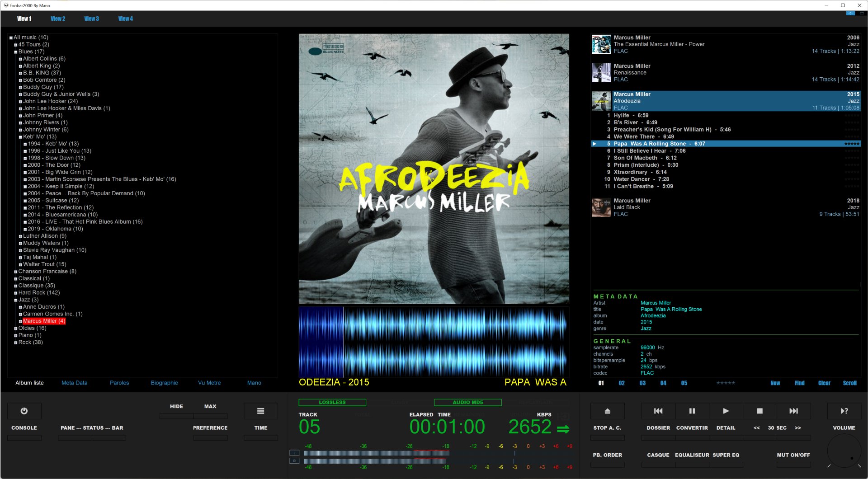This screenshot has width=868, height=479.
Task: Switch to View 3 tab
Action: (91, 19)
